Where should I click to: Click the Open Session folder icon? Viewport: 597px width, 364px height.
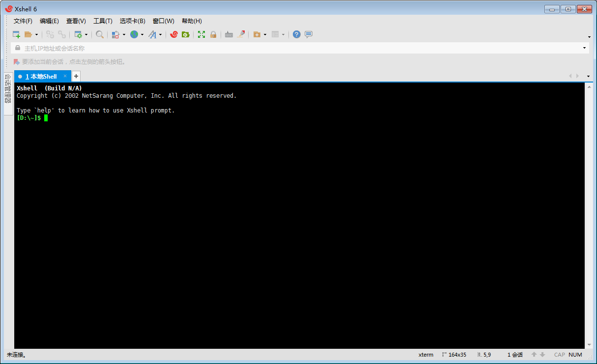[x=28, y=34]
